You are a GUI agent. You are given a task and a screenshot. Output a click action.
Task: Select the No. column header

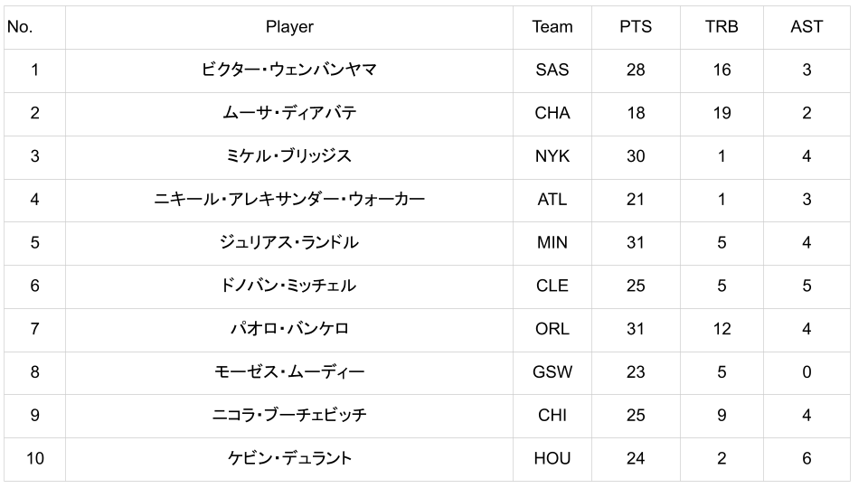(20, 27)
